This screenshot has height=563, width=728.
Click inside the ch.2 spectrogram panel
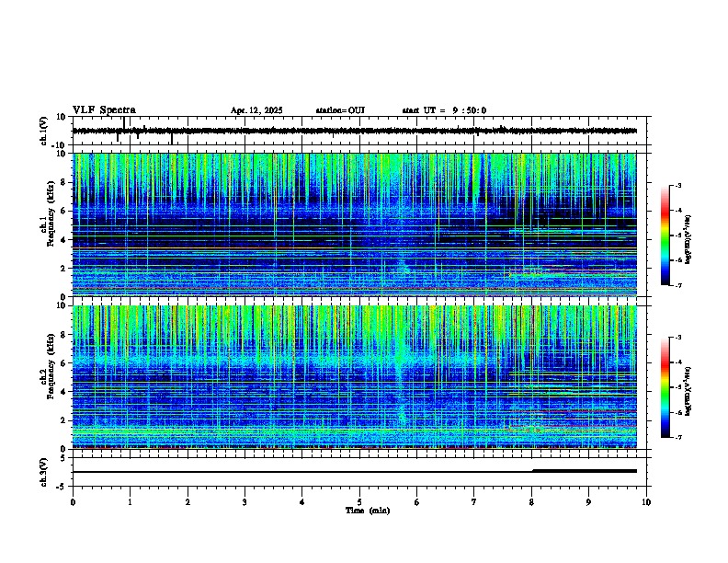coord(354,377)
